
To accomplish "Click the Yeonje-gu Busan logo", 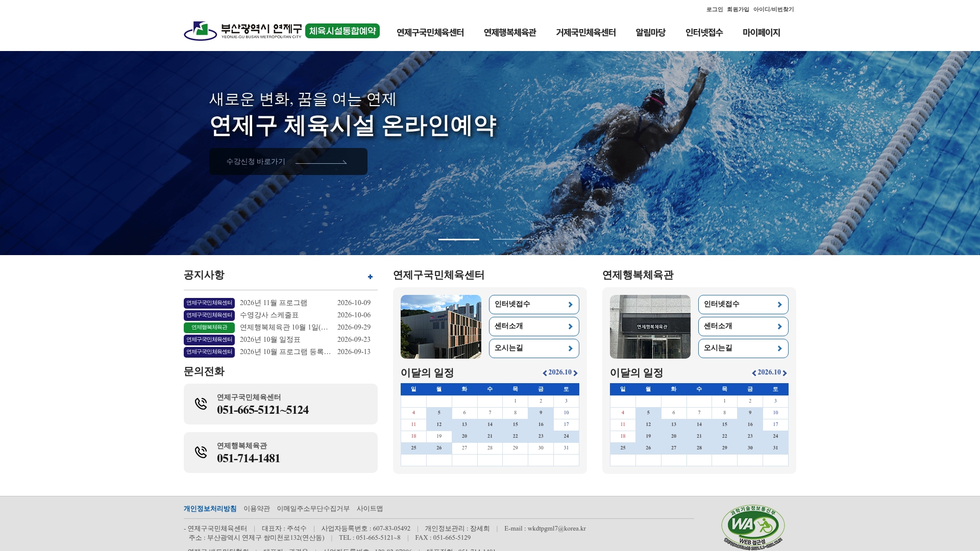I will (242, 31).
